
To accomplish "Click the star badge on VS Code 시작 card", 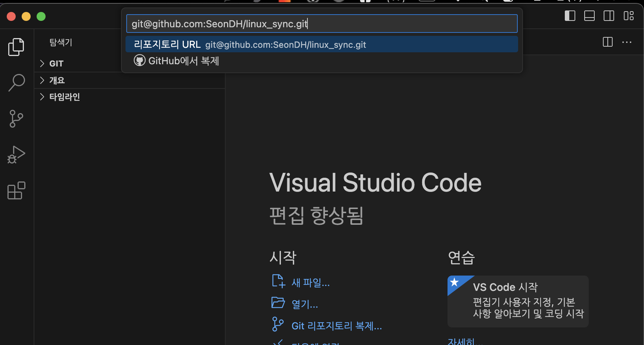I will coord(454,282).
